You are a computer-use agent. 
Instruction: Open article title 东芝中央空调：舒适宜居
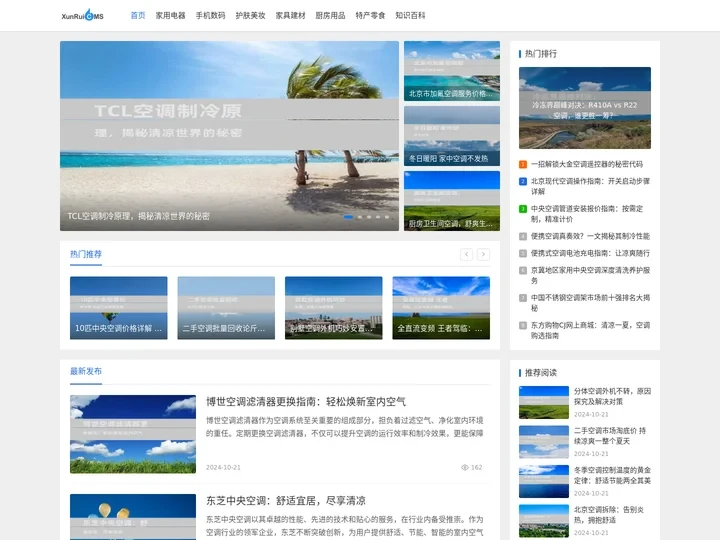[286, 501]
